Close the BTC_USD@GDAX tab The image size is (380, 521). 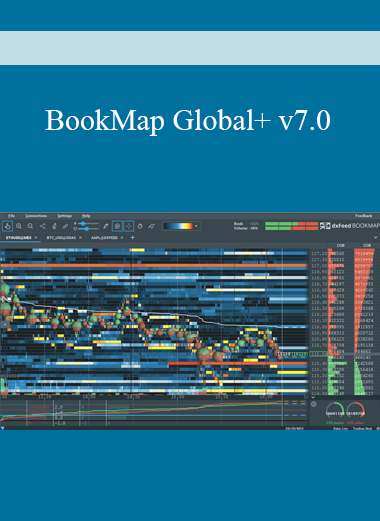[80, 238]
